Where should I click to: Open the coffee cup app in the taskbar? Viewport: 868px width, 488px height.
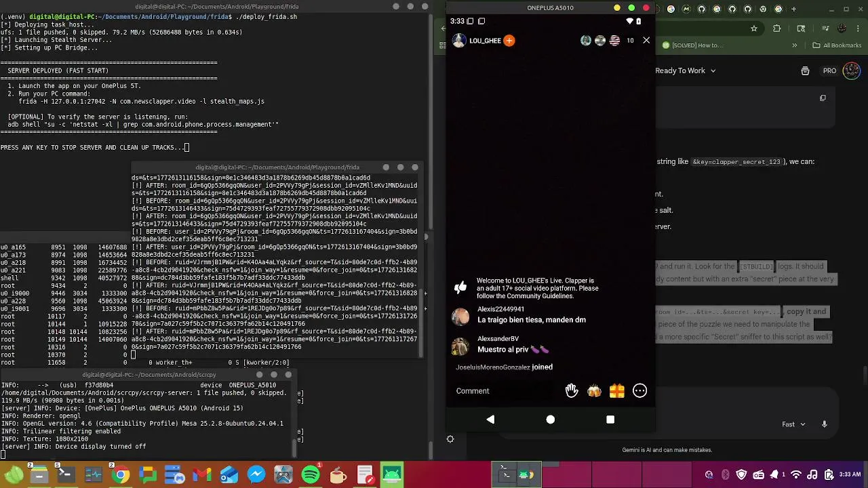(x=338, y=475)
